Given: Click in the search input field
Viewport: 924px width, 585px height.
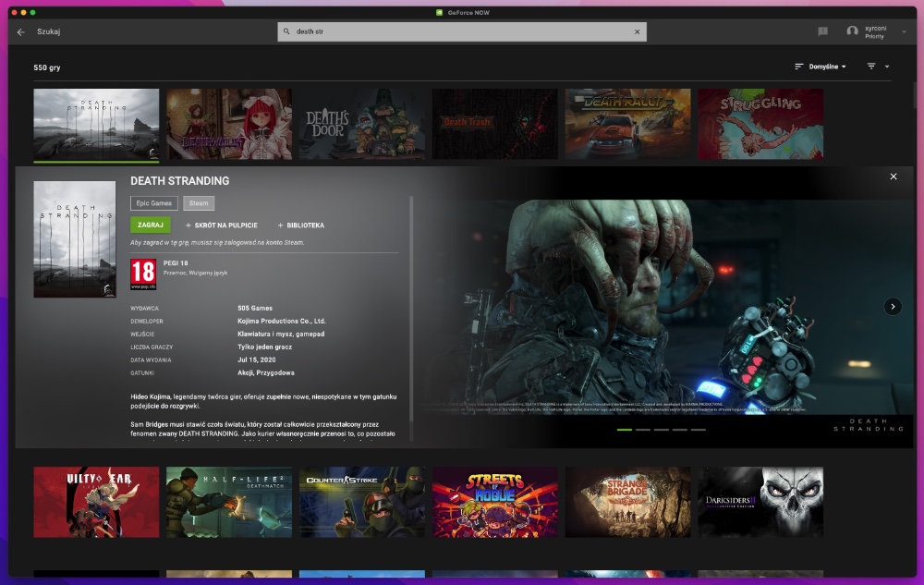Looking at the screenshot, I should [x=462, y=31].
